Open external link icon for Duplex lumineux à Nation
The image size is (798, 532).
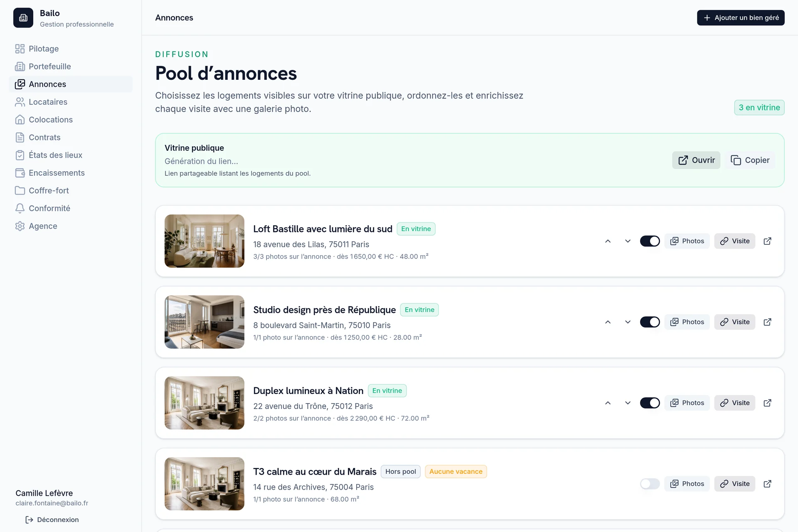[x=768, y=403]
